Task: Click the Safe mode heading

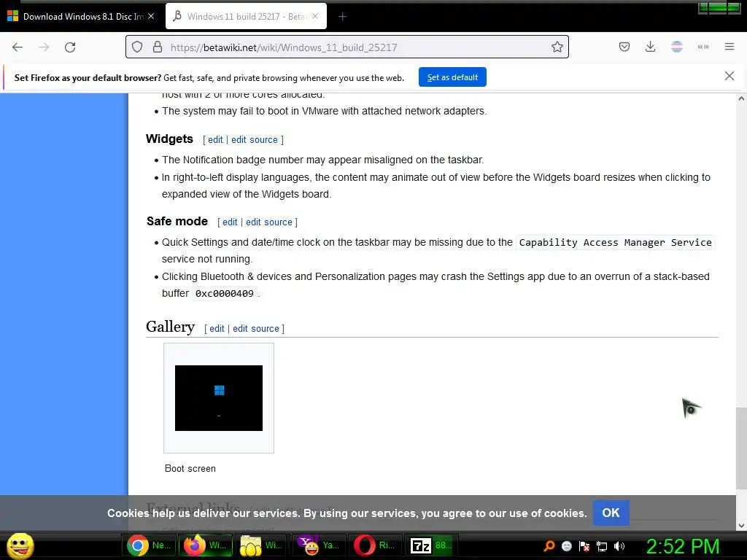Action: [x=177, y=221]
